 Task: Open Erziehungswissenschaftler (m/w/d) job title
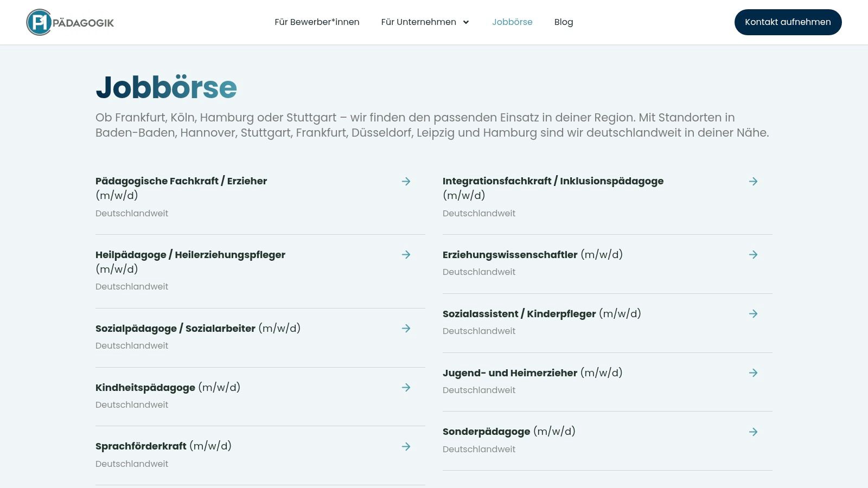[533, 254]
